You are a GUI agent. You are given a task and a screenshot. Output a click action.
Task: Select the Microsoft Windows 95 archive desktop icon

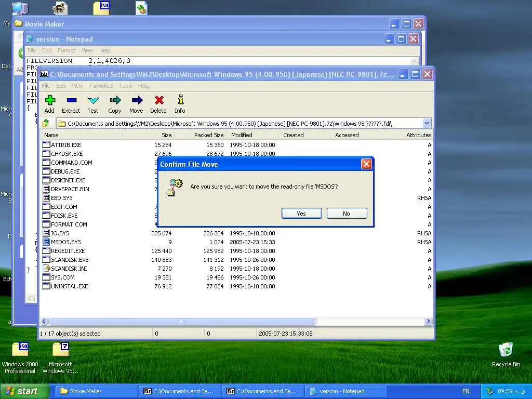point(60,349)
